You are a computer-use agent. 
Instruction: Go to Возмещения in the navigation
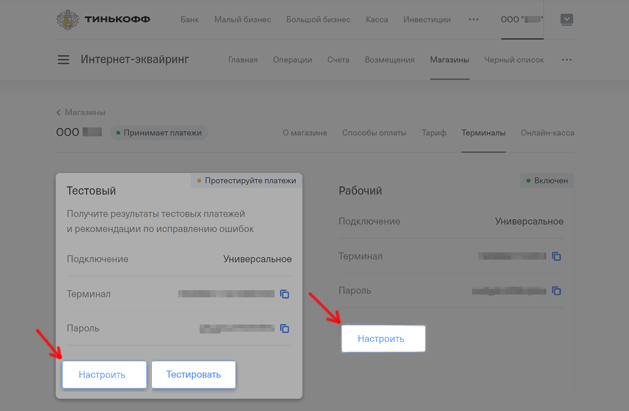pyautogui.click(x=389, y=60)
